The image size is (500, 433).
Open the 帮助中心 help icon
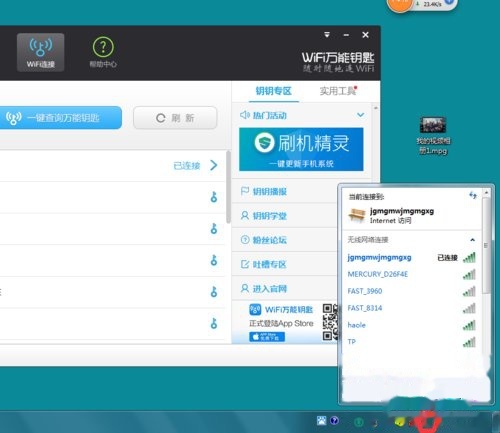click(103, 53)
